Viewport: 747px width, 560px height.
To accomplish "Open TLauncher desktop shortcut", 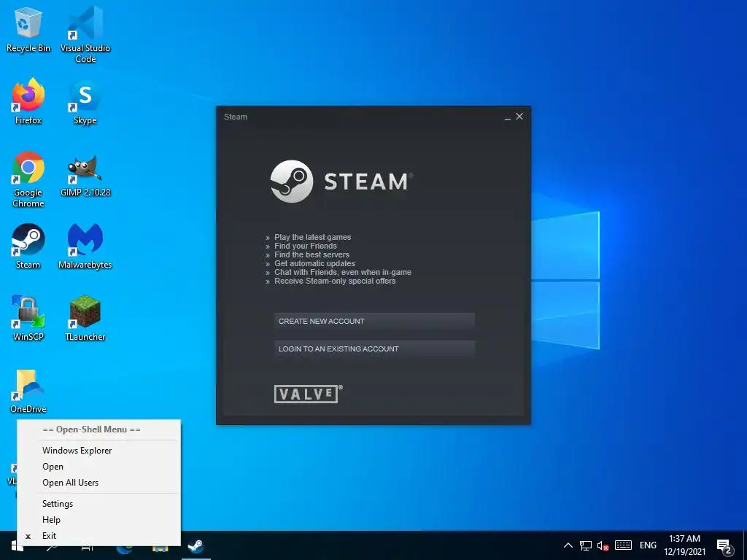I will coord(85,318).
